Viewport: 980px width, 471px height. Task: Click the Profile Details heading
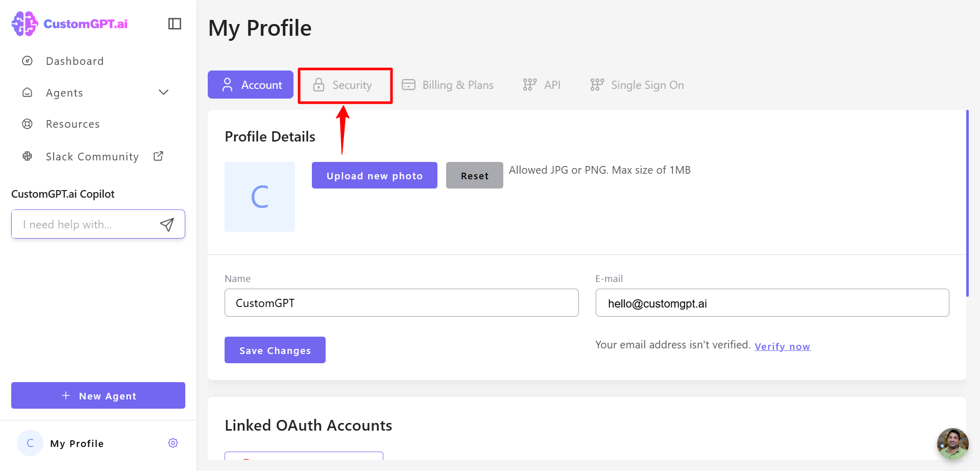point(270,136)
